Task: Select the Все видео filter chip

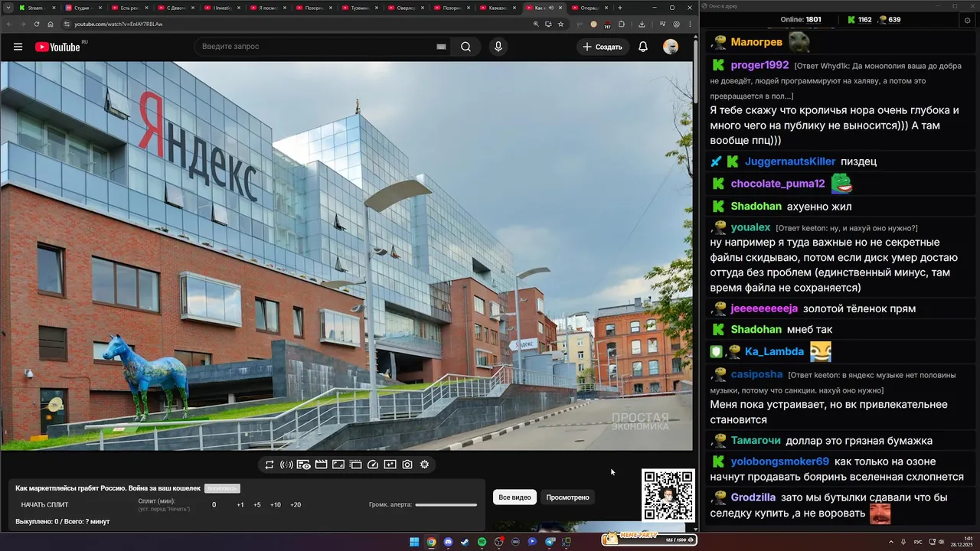Action: pyautogui.click(x=514, y=497)
